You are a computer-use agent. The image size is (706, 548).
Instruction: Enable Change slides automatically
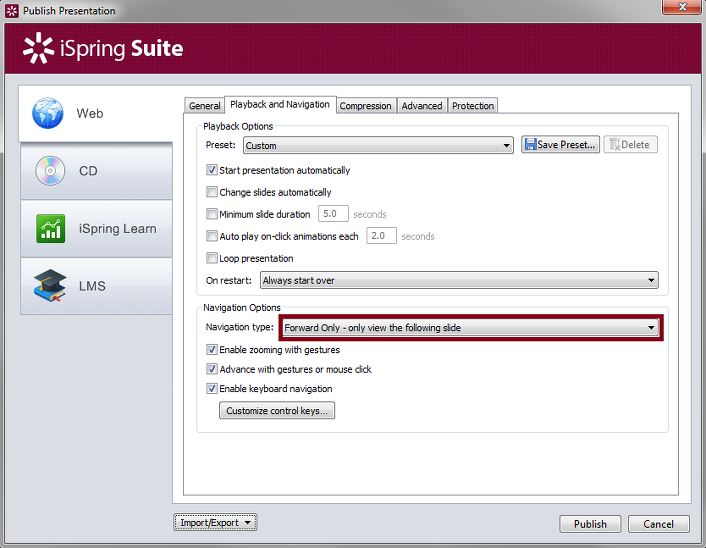coord(212,192)
